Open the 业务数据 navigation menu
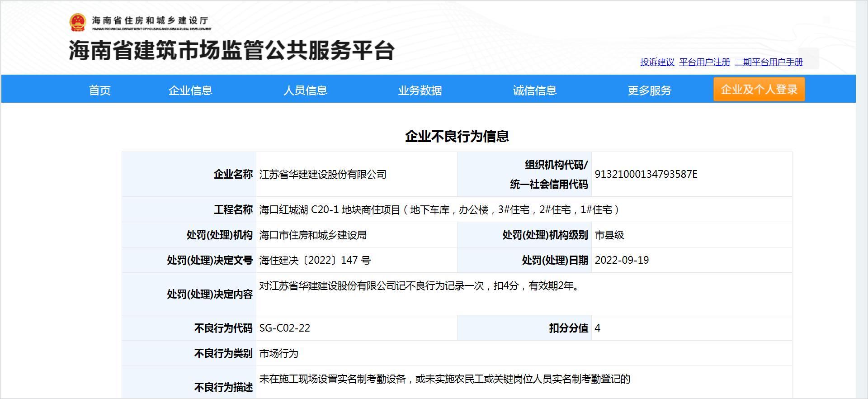Image resolution: width=868 pixels, height=399 pixels. point(420,90)
